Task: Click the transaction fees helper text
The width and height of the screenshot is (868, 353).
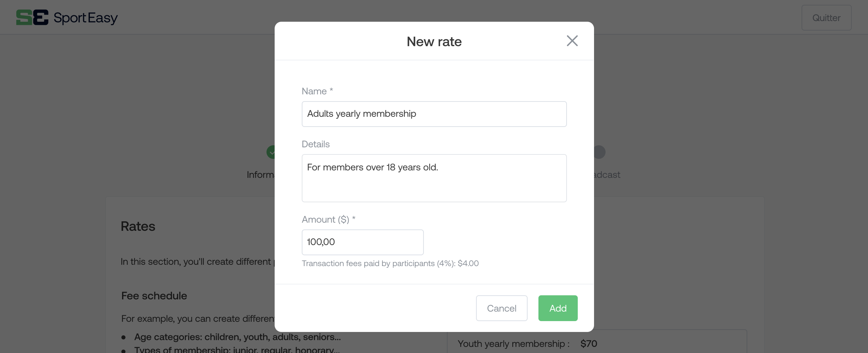Action: (x=390, y=263)
